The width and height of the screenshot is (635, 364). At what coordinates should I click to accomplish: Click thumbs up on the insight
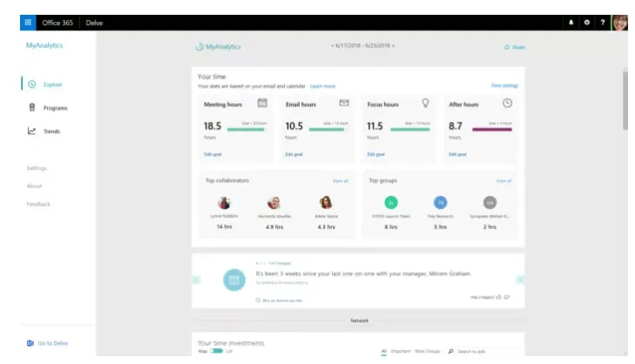point(498,297)
